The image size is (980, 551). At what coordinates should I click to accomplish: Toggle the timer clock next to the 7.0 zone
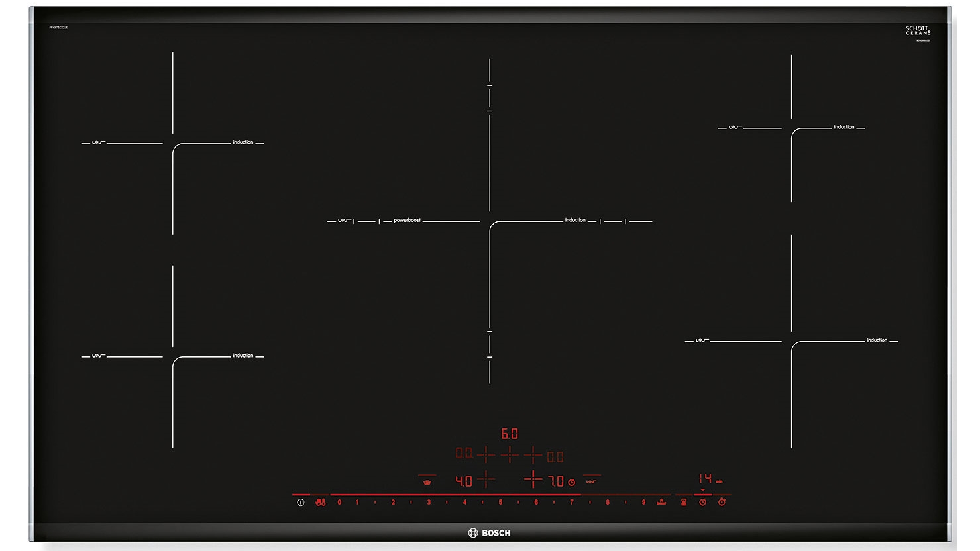572,481
